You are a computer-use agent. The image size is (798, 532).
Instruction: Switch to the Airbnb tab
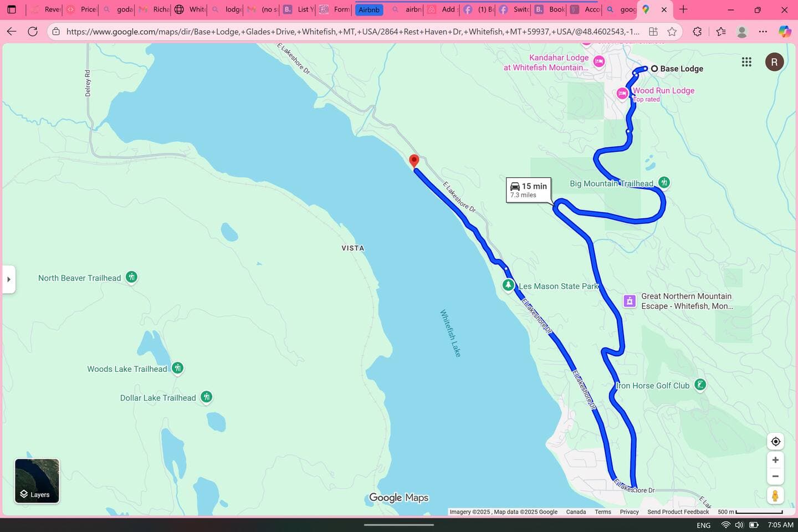(x=369, y=9)
